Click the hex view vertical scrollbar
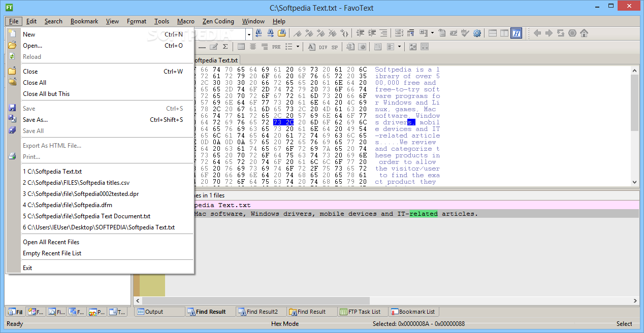Viewport: 644px width, 333px height. click(634, 102)
